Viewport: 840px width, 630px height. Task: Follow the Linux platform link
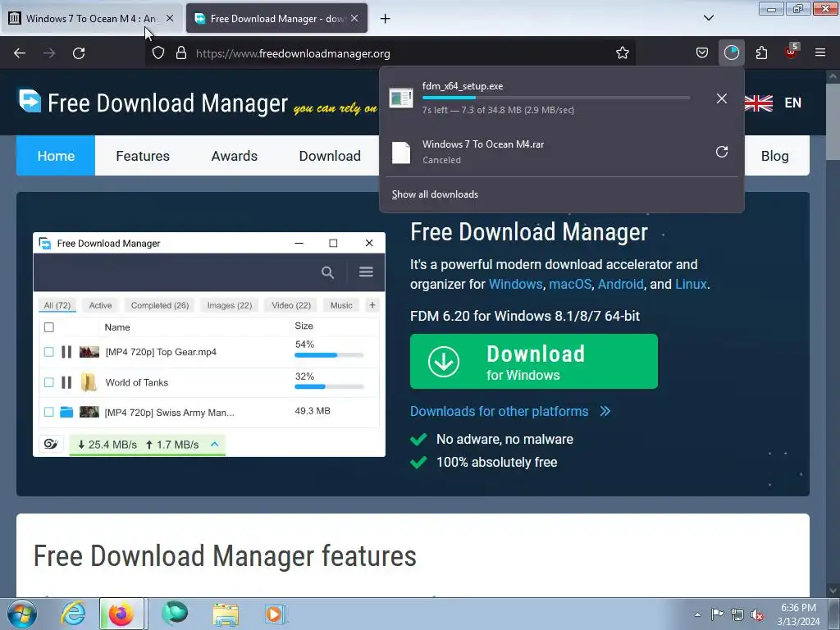(x=691, y=284)
